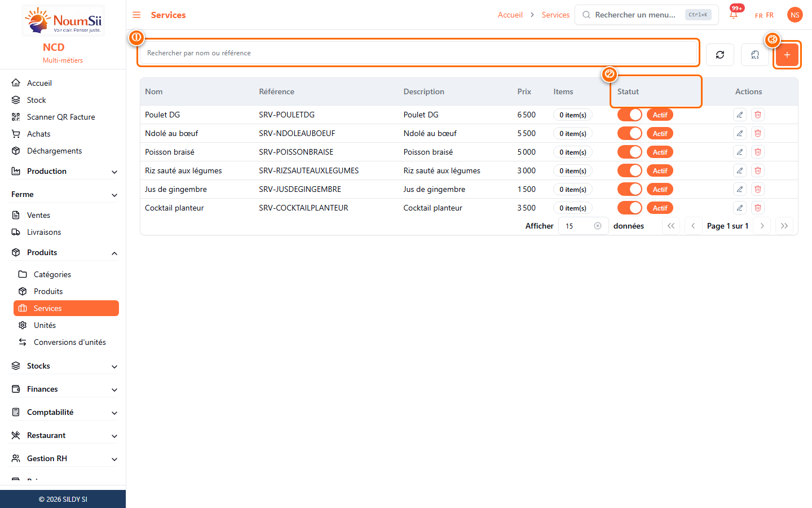Open Achats in the sidebar
This screenshot has height=508, width=812.
tap(63, 134)
